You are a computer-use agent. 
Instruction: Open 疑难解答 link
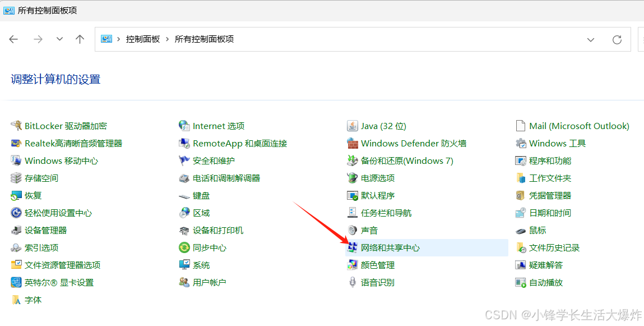point(546,265)
